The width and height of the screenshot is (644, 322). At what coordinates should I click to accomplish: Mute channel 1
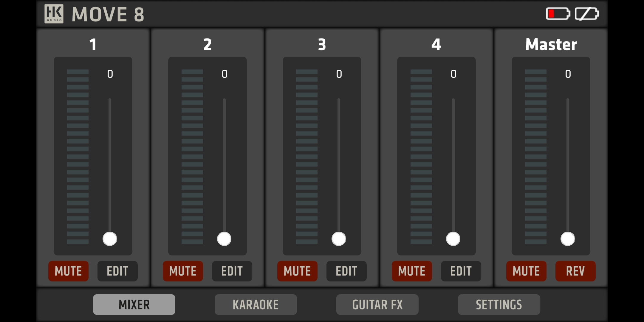pos(68,271)
